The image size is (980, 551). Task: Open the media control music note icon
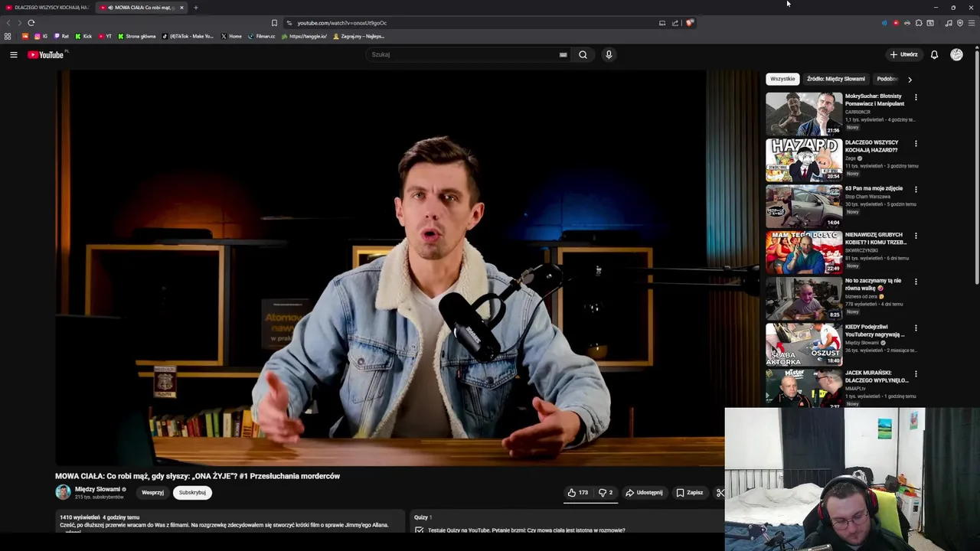coord(949,23)
